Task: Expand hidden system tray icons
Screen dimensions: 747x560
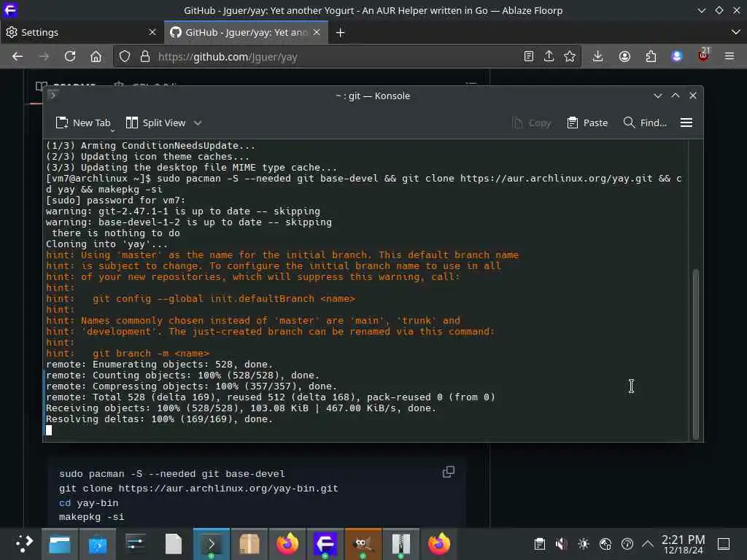Action: click(x=647, y=543)
